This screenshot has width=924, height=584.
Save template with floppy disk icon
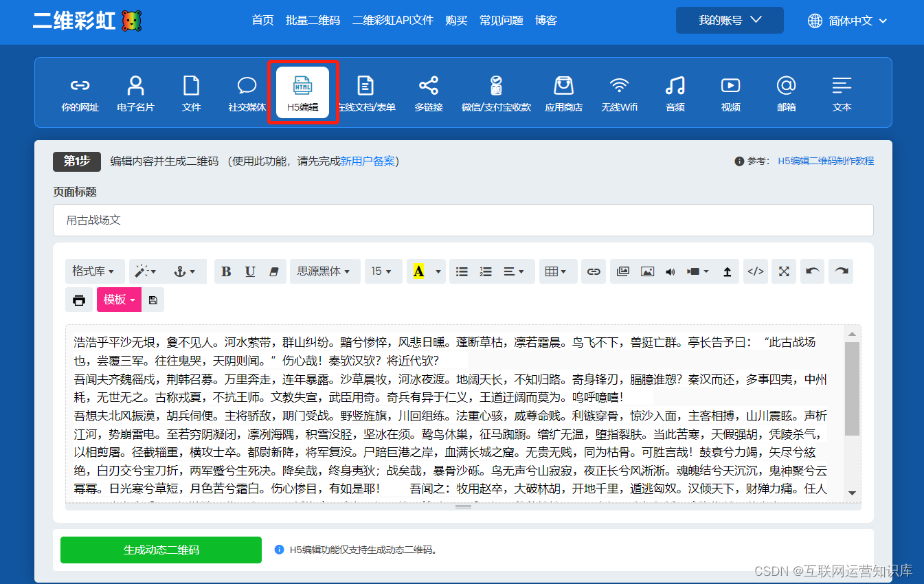[153, 300]
